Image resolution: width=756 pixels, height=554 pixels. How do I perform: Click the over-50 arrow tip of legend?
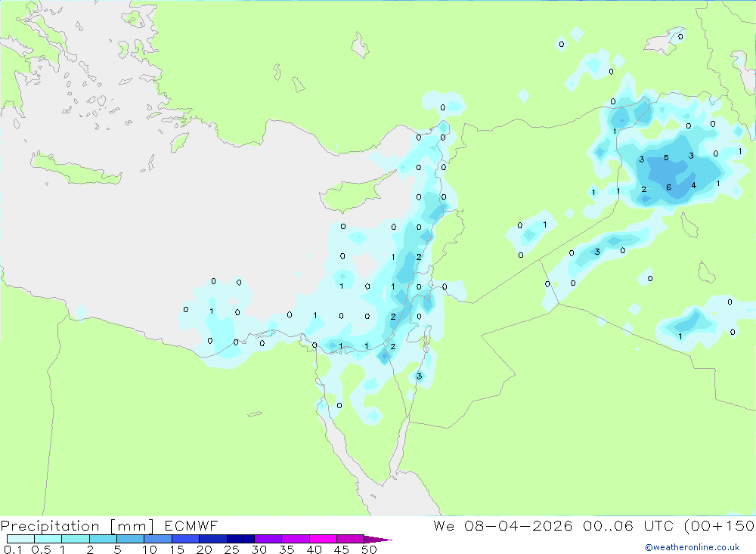(x=379, y=539)
